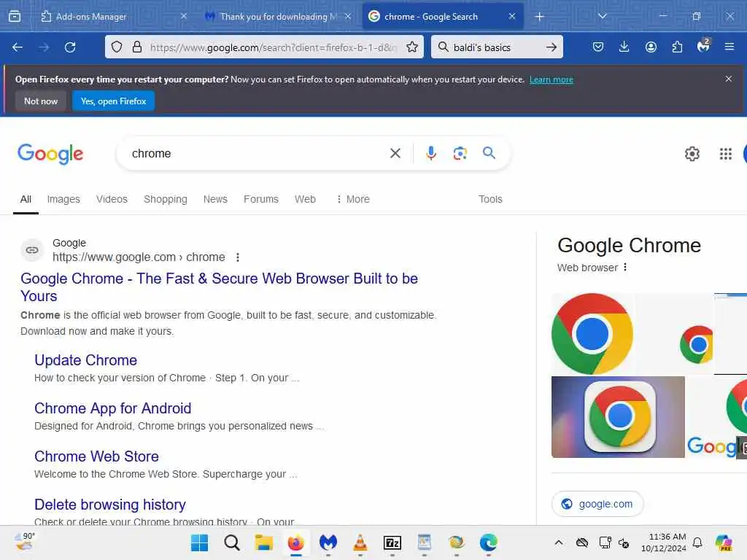Open Malwarebytes Browser Guard extension icon
The image size is (747, 560).
[x=703, y=46]
